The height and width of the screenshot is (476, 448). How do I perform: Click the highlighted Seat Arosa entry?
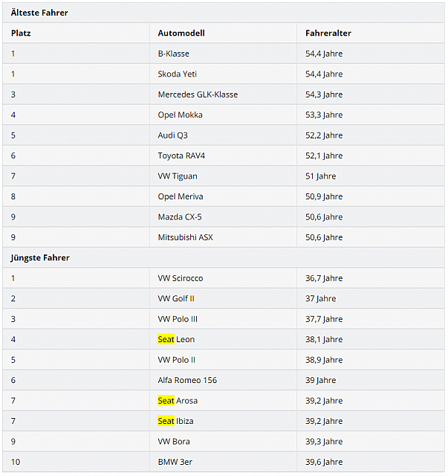[x=178, y=401]
